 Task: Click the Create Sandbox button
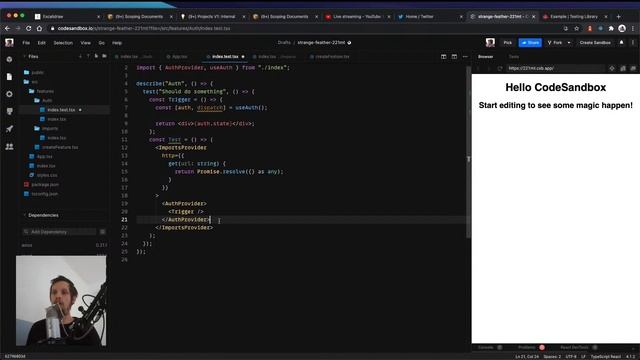pyautogui.click(x=595, y=42)
